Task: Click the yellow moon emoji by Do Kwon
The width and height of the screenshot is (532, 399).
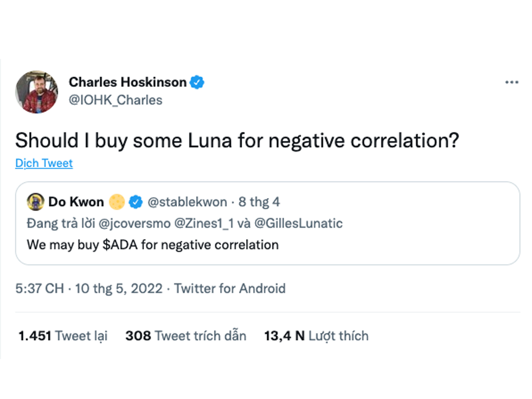Action: tap(117, 203)
